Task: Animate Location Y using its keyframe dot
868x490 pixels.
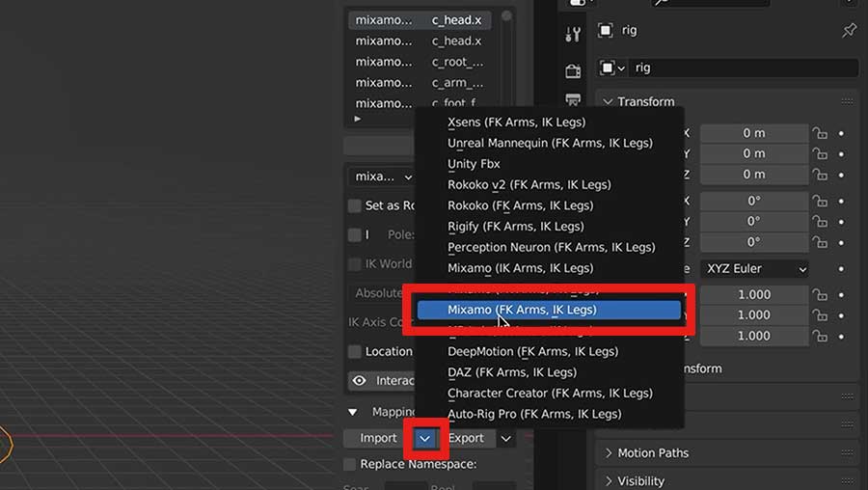Action: point(841,154)
